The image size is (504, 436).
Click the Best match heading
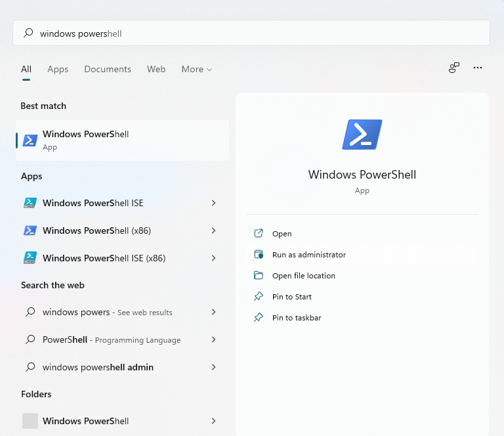click(43, 106)
